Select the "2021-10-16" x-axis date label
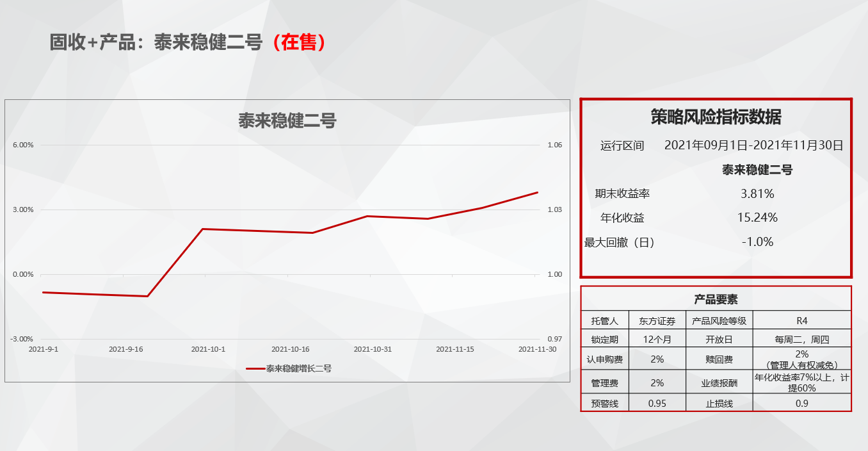This screenshot has width=868, height=451. point(290,349)
